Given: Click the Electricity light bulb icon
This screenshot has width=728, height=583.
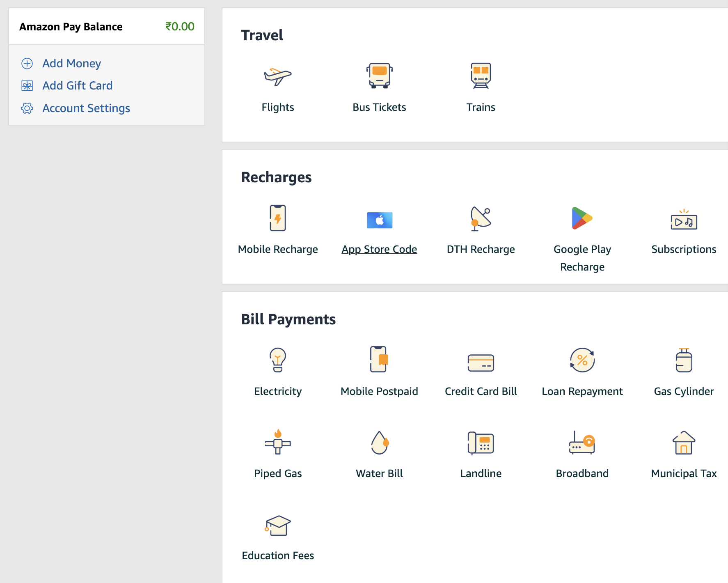Looking at the screenshot, I should click(x=278, y=360).
